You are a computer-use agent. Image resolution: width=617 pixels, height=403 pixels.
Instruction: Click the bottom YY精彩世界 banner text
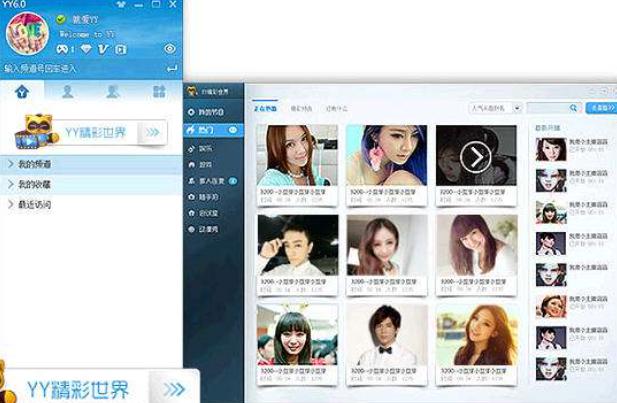tap(78, 390)
